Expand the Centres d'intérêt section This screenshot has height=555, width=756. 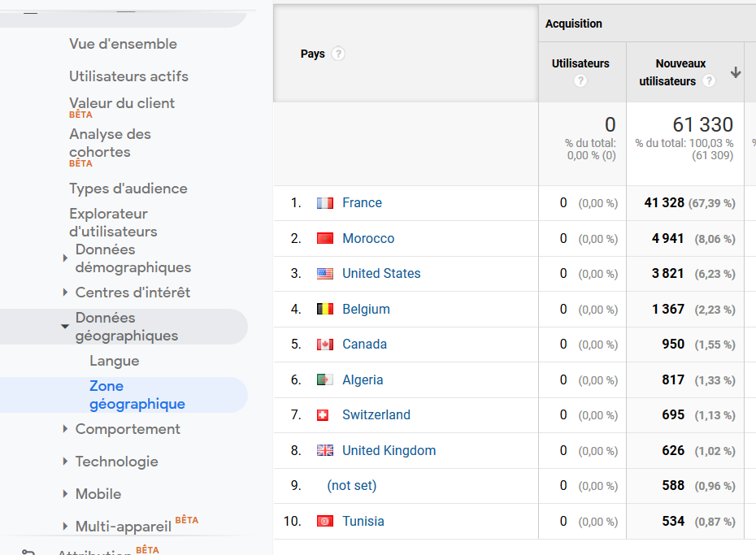click(x=65, y=293)
